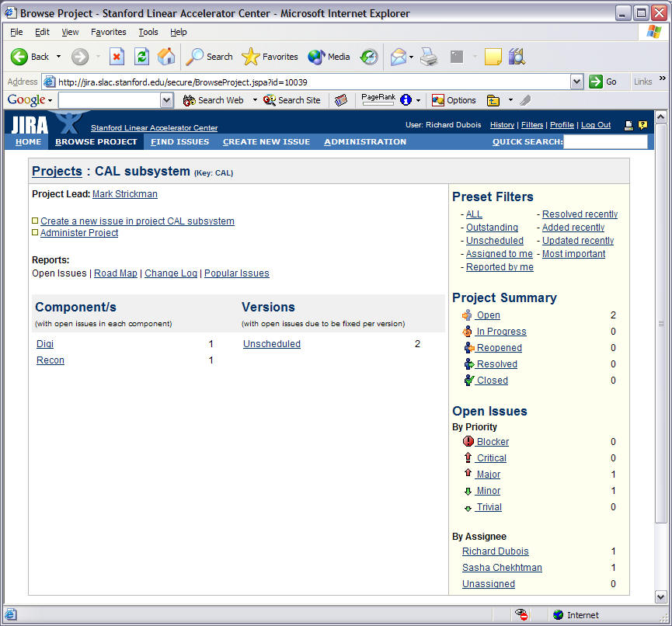Click the Resolved recently filter link
Image resolution: width=672 pixels, height=626 pixels.
point(580,214)
